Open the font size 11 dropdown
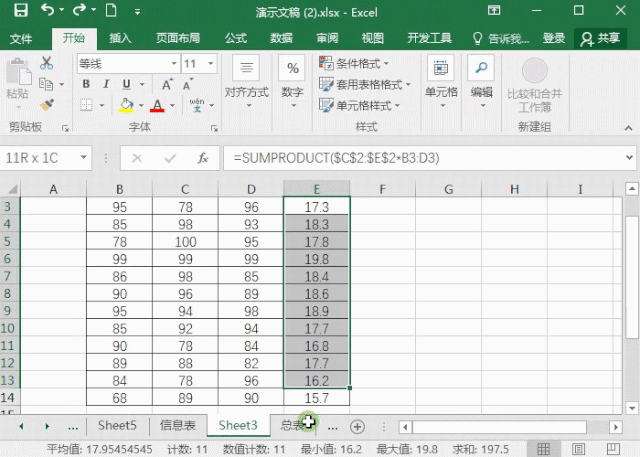 click(211, 64)
